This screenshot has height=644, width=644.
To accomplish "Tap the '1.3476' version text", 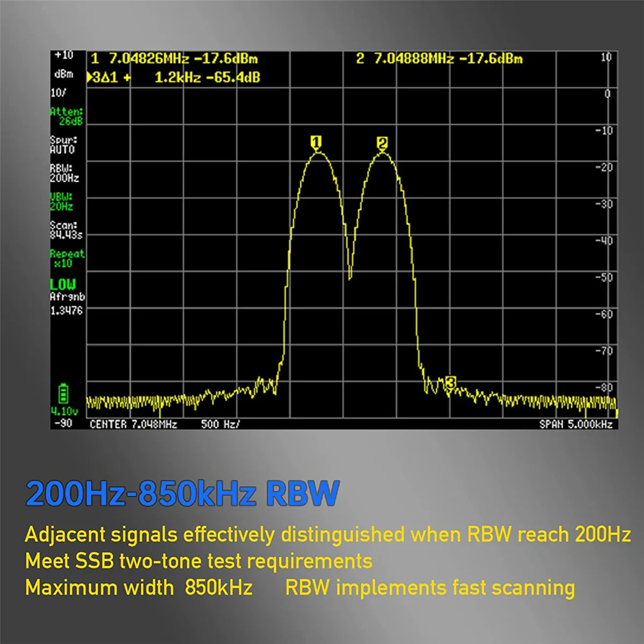I will (x=67, y=311).
